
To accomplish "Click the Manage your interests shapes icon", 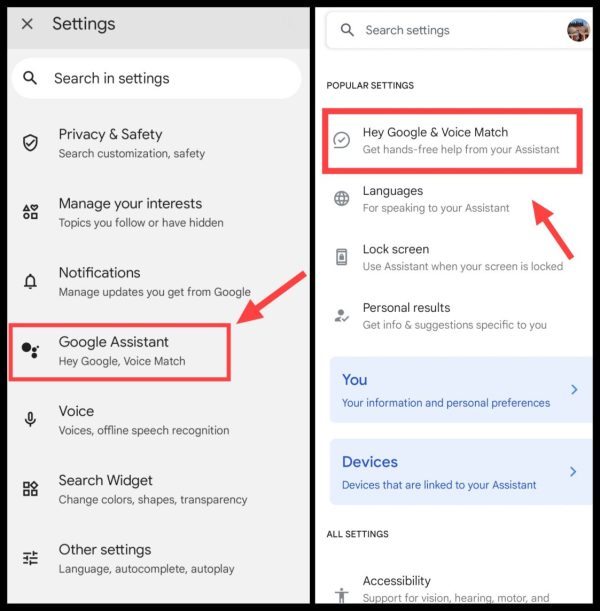I will click(30, 212).
